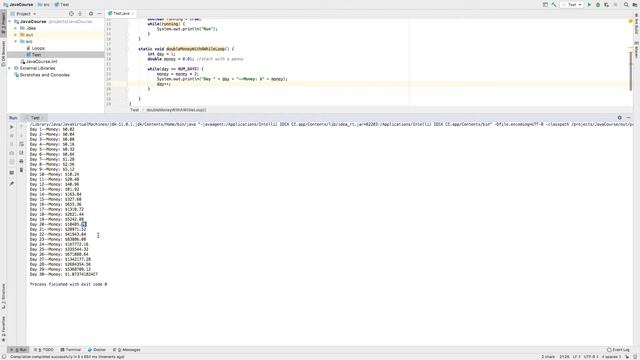Click 'Process finished with exit code 0' text
This screenshot has height=360, width=640.
[68, 284]
